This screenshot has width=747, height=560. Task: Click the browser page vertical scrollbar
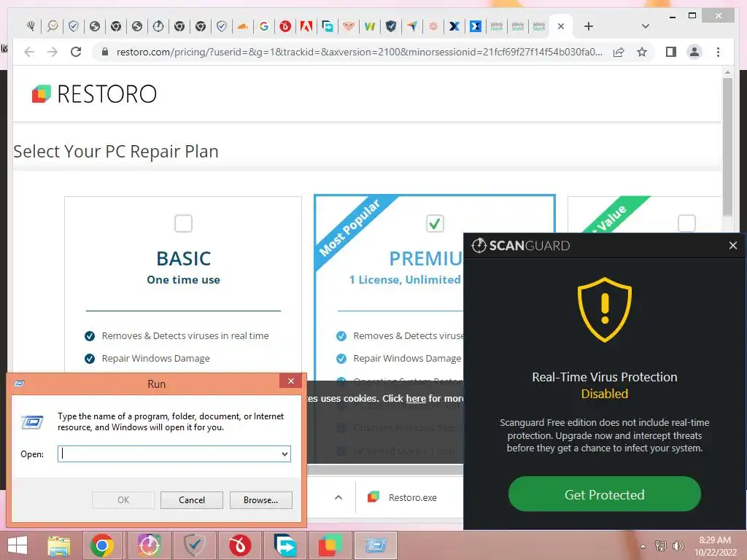pos(727,147)
